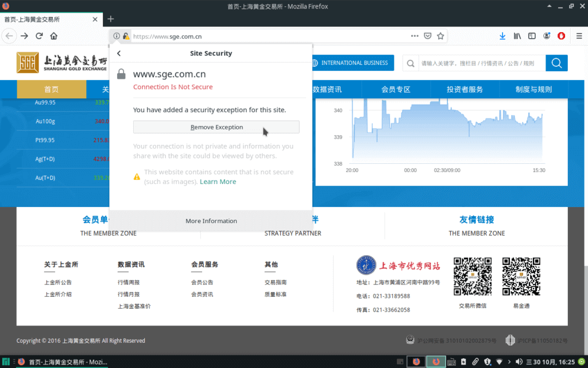Image resolution: width=588 pixels, height=368 pixels.
Task: Focus the site search keyword field
Action: (x=477, y=63)
